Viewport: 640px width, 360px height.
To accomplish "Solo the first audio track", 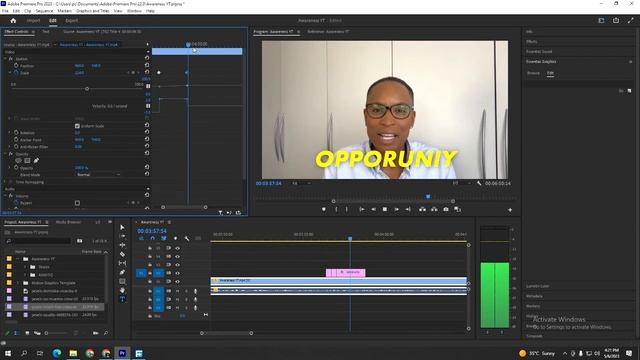I will tap(187, 291).
